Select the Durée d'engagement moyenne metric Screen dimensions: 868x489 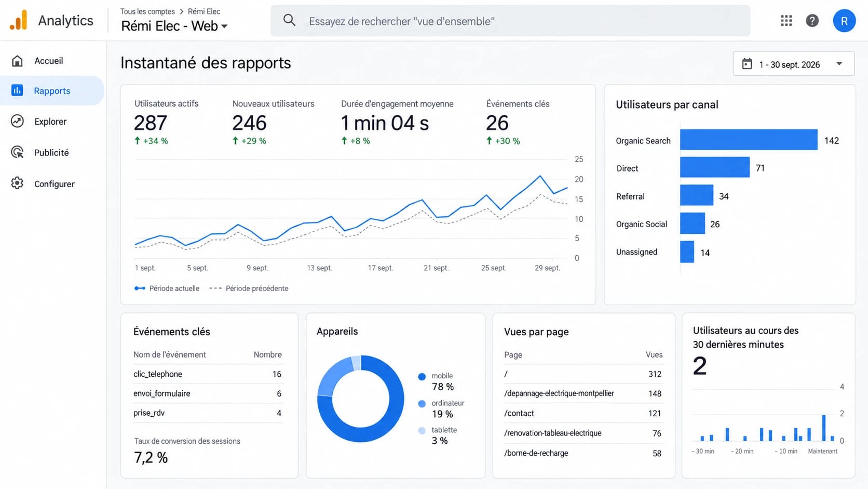pos(397,122)
